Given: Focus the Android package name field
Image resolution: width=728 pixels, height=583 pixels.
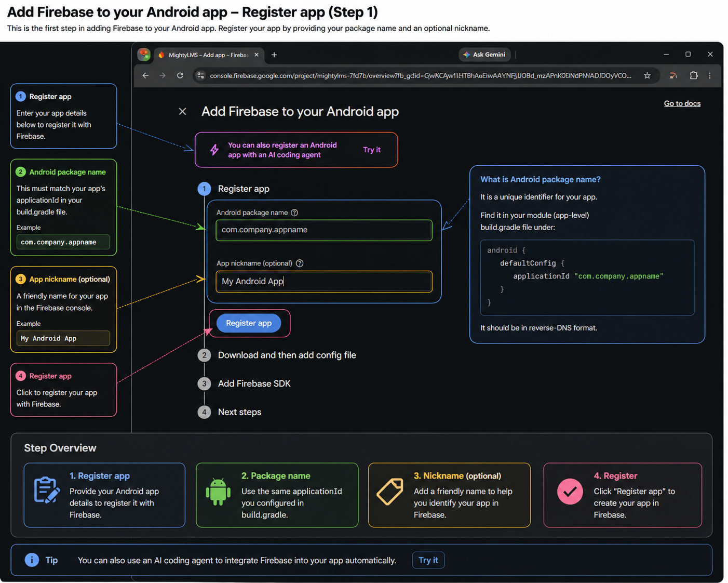Looking at the screenshot, I should click(x=324, y=230).
